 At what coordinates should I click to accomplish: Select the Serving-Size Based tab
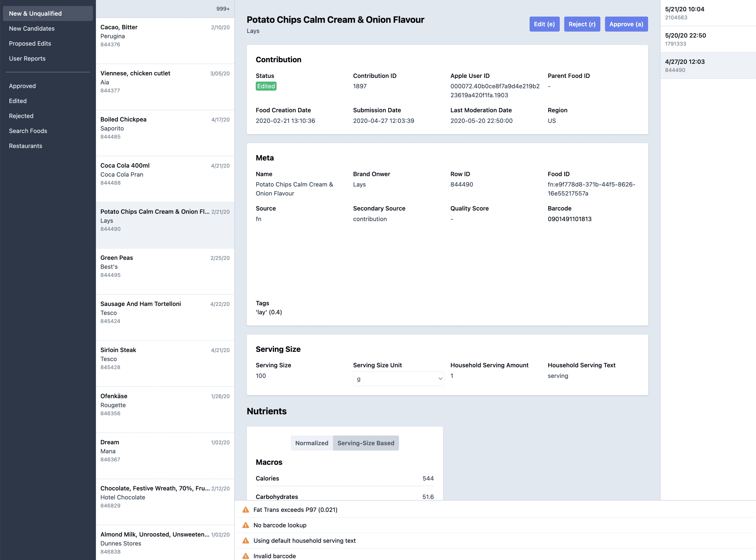pyautogui.click(x=366, y=443)
